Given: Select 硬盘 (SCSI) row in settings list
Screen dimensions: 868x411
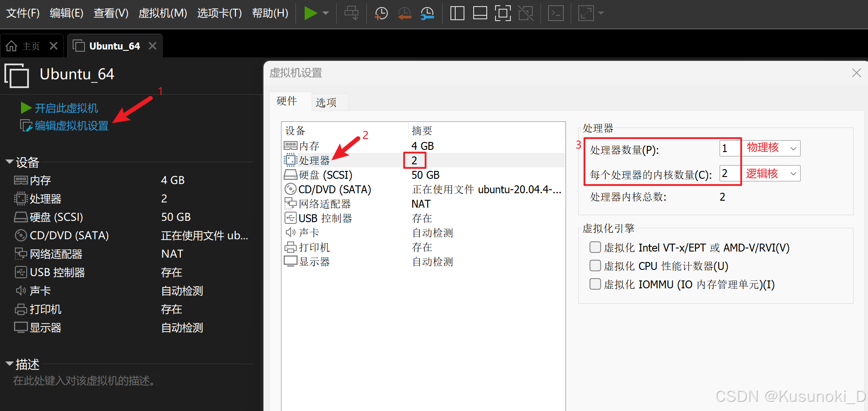Looking at the screenshot, I should point(423,175).
